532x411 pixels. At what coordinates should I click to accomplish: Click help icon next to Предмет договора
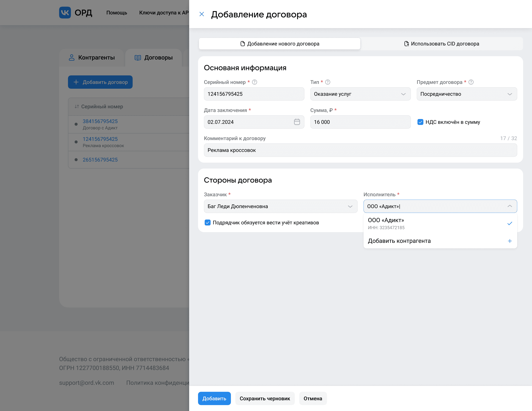point(471,82)
